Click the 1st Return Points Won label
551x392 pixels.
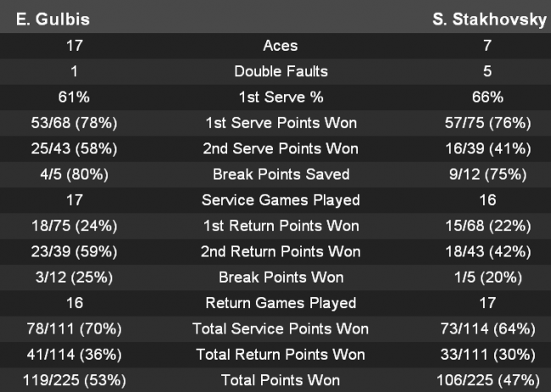pyautogui.click(x=281, y=226)
